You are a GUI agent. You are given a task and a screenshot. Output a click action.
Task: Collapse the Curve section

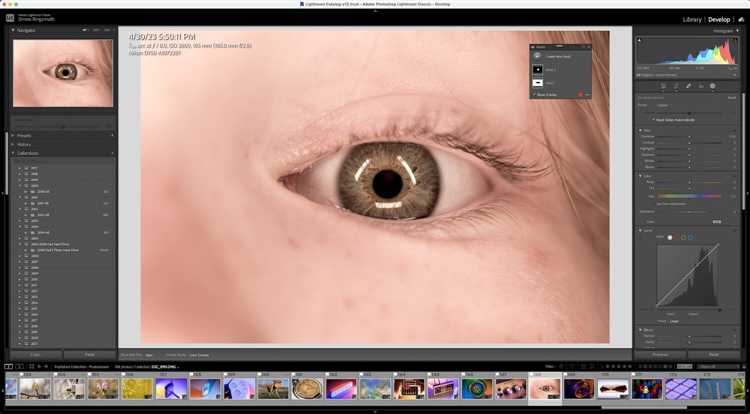[640, 230]
